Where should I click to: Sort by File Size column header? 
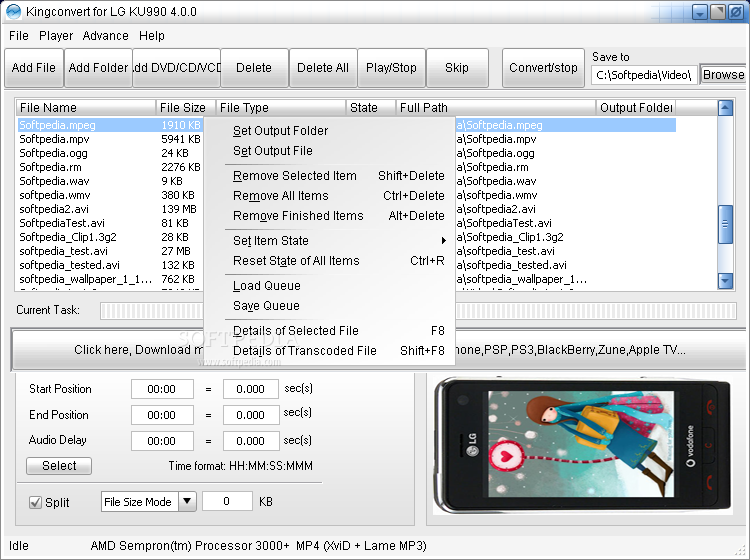pyautogui.click(x=186, y=108)
